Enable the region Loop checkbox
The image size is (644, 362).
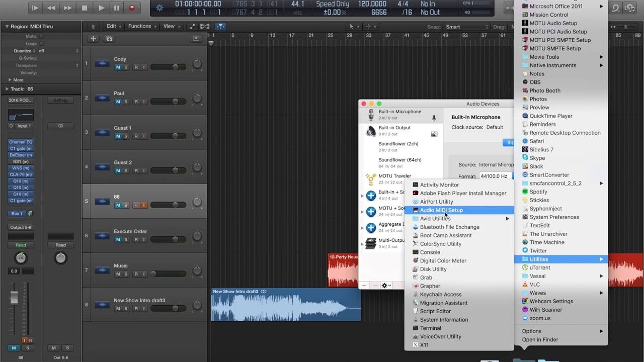[x=41, y=44]
